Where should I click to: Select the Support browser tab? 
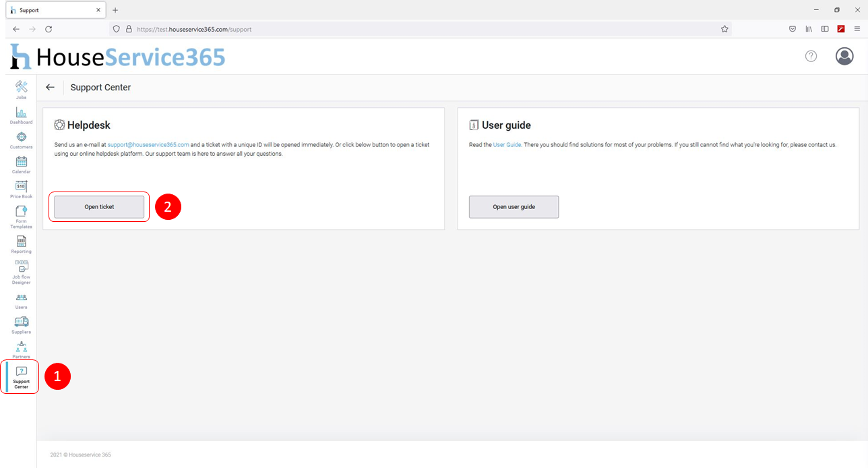(x=55, y=10)
